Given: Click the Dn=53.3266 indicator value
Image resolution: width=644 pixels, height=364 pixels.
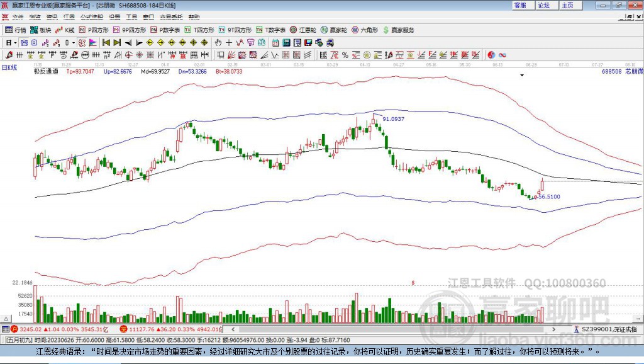Looking at the screenshot, I should [x=192, y=71].
